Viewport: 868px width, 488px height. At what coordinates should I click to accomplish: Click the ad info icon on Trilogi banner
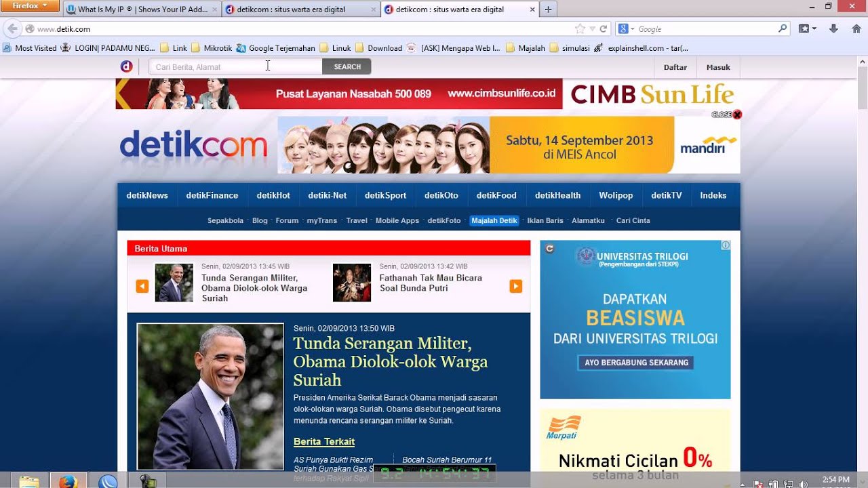(726, 245)
